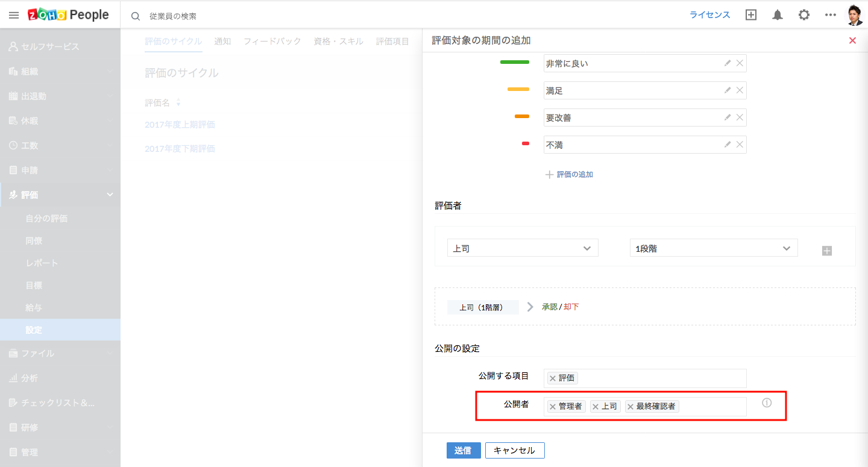The image size is (868, 467).
Task: Click the quick add plus icon
Action: [x=750, y=15]
